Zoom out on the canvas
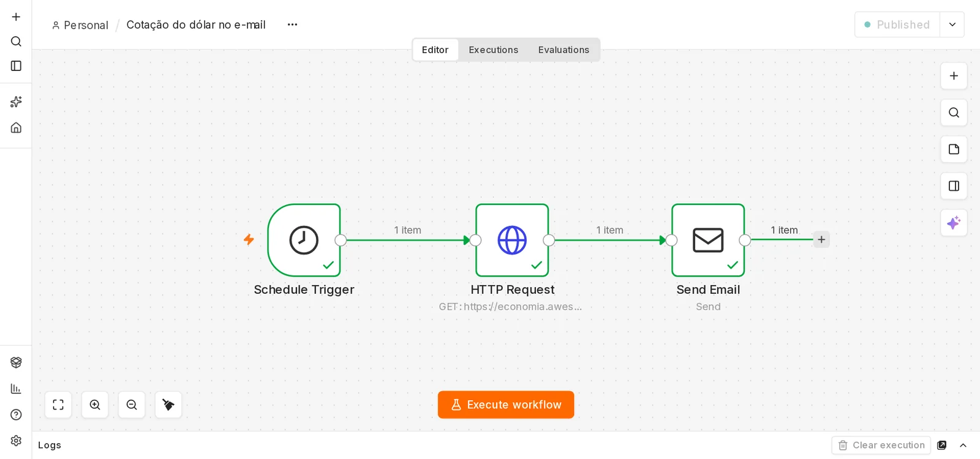The height and width of the screenshot is (459, 980). 132,405
